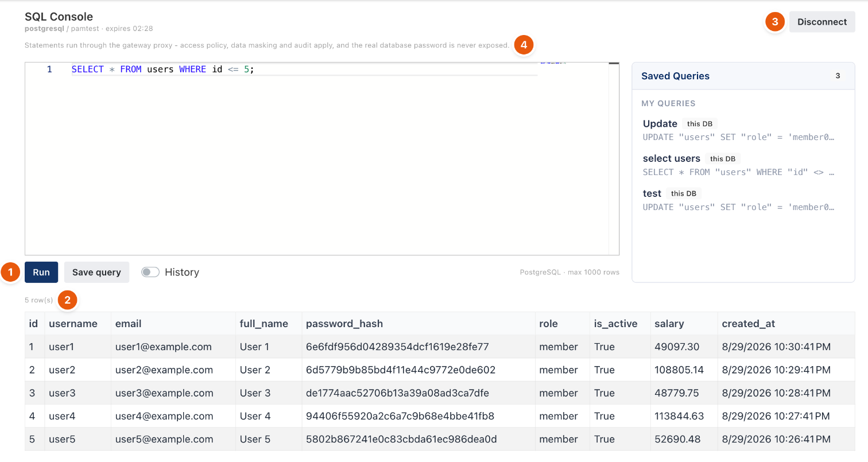Click the Saved Queries count badge 3
Viewport: 868px width, 462px height.
[838, 76]
